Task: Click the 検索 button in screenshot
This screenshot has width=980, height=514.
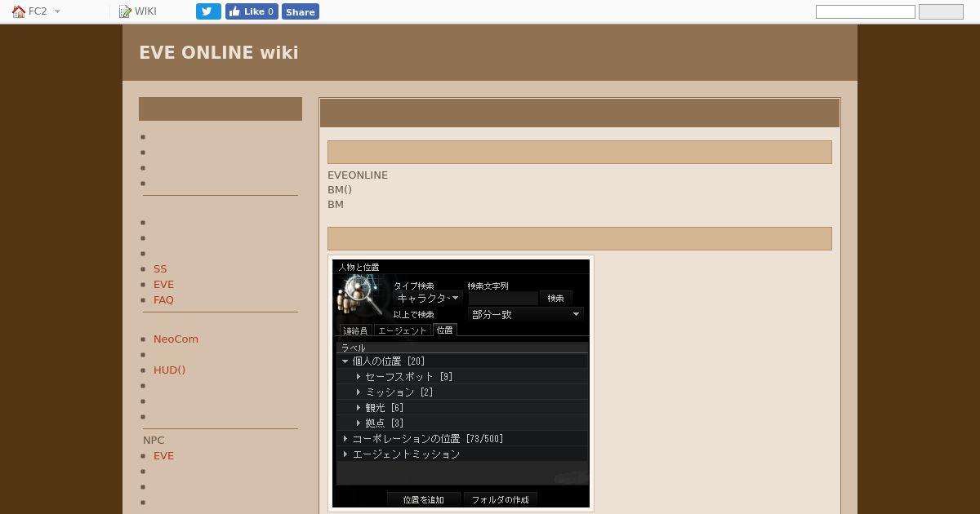Action: coord(555,298)
